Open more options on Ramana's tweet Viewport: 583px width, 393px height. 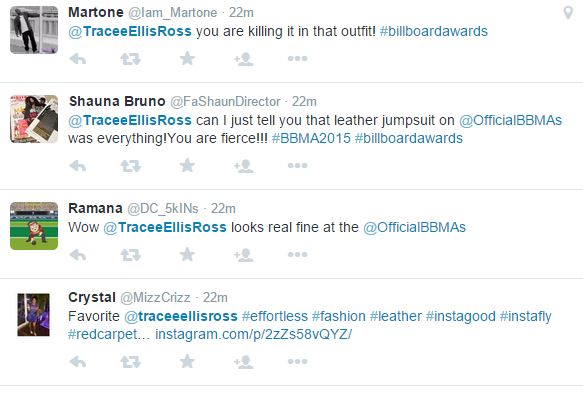pyautogui.click(x=297, y=255)
